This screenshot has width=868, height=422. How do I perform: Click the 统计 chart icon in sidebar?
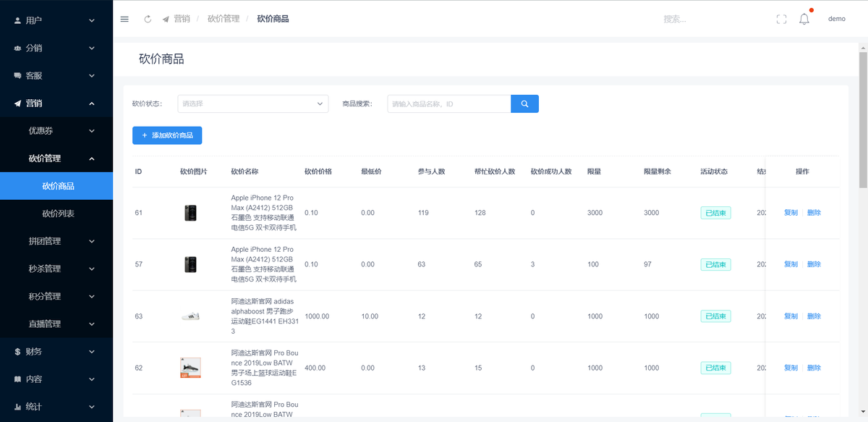point(17,407)
